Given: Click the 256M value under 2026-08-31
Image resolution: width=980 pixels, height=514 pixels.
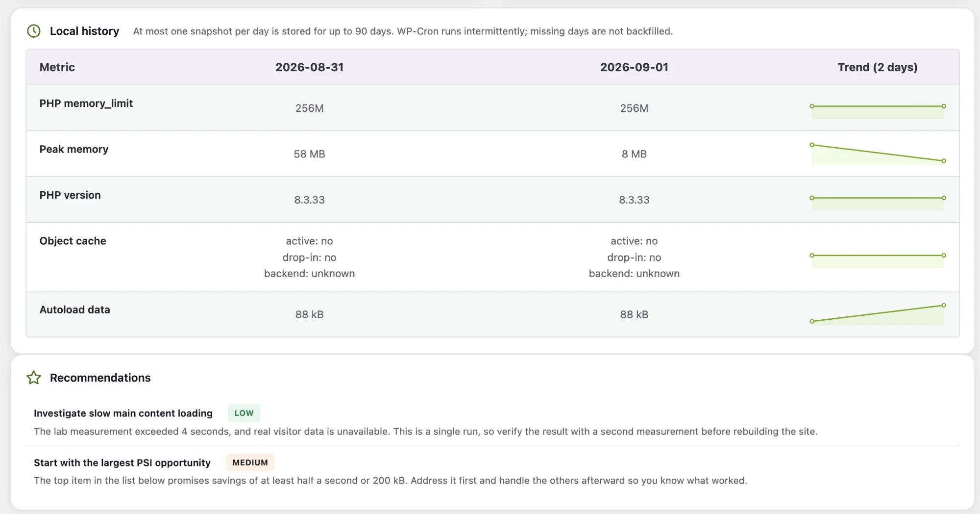Looking at the screenshot, I should pos(309,108).
